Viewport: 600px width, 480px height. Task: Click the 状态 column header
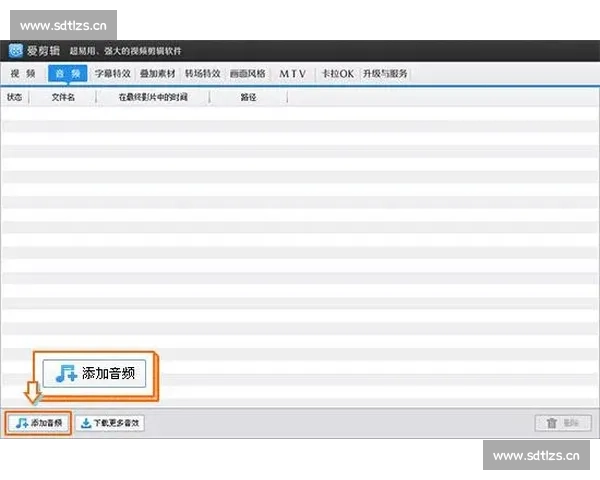click(15, 97)
